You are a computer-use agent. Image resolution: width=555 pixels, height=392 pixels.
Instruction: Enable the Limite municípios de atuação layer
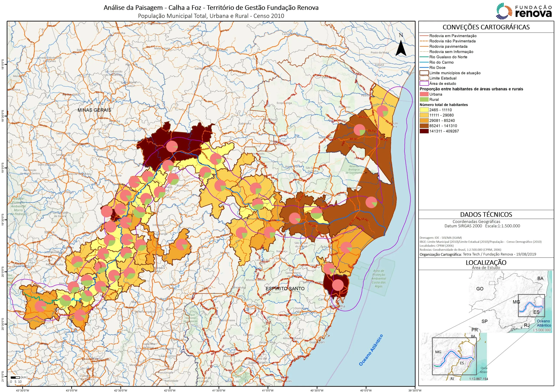click(425, 73)
